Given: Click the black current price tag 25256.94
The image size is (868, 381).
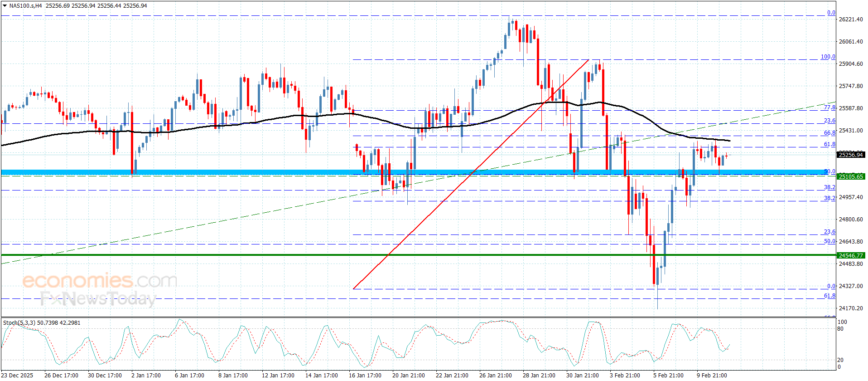Looking at the screenshot, I should [x=851, y=155].
